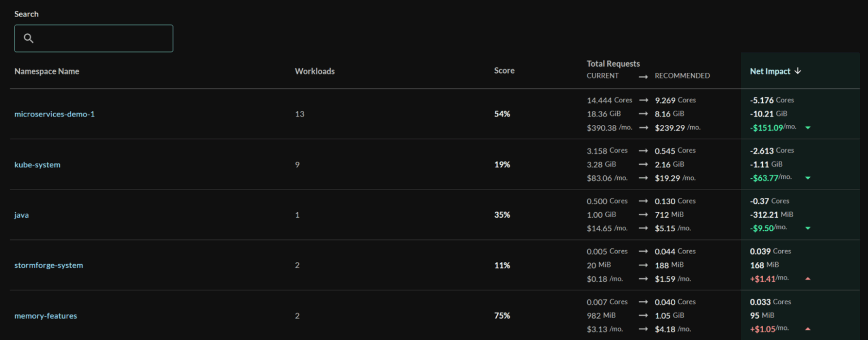The width and height of the screenshot is (868, 340).
Task: Click the Total Requests column header
Action: click(x=613, y=64)
